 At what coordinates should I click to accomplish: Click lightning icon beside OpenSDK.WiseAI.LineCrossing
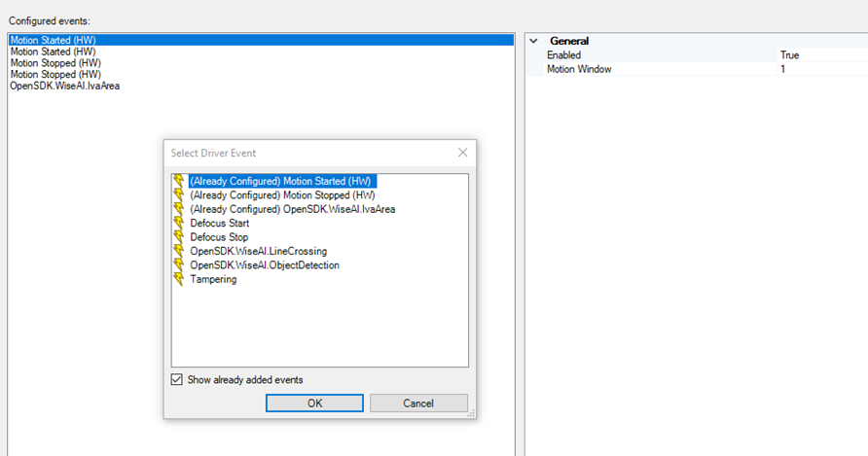(x=179, y=251)
